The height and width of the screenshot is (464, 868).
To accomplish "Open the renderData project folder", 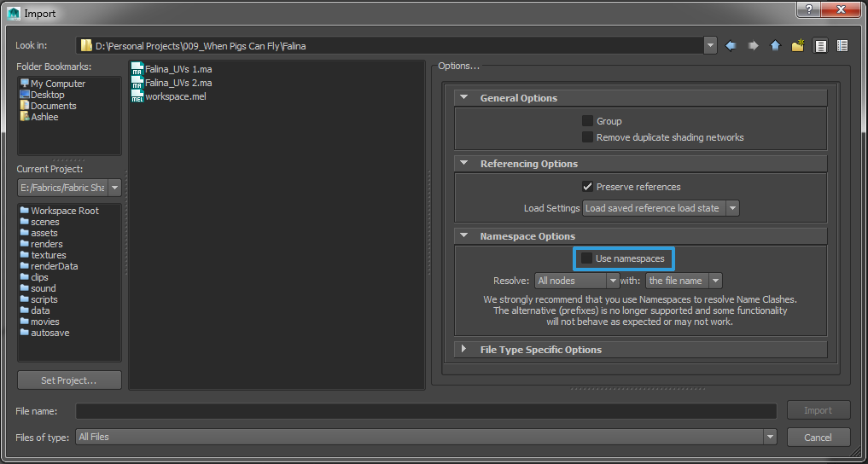I will pyautogui.click(x=49, y=266).
